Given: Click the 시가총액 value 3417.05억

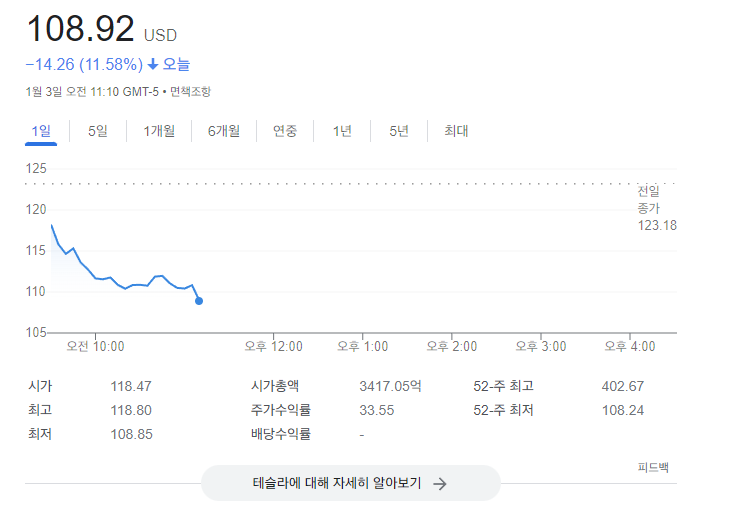Looking at the screenshot, I should point(390,386).
